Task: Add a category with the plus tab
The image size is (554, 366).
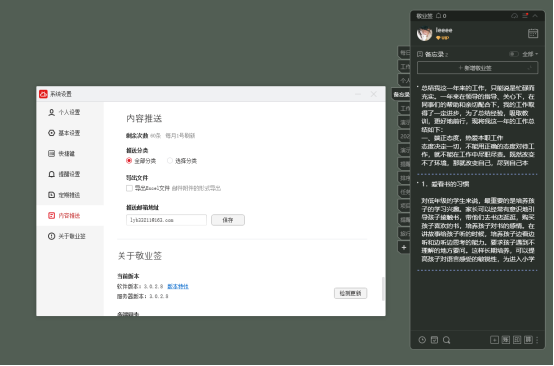Action: pyautogui.click(x=404, y=247)
